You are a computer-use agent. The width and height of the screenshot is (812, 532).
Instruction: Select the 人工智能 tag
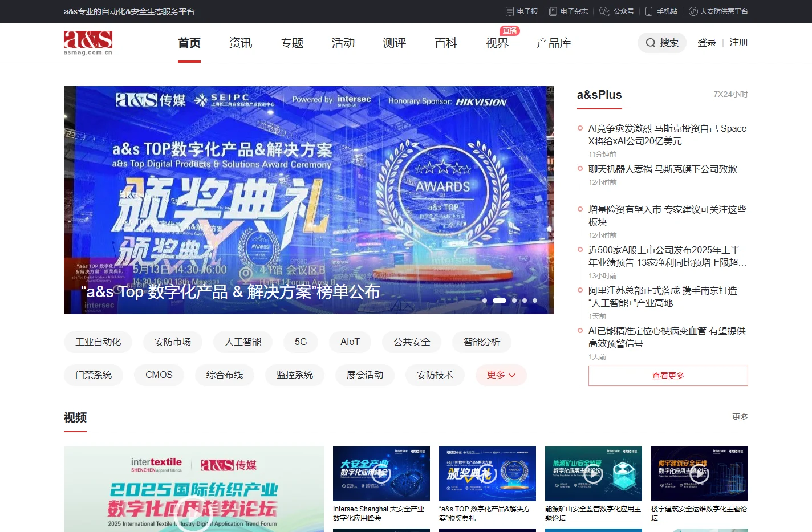243,342
